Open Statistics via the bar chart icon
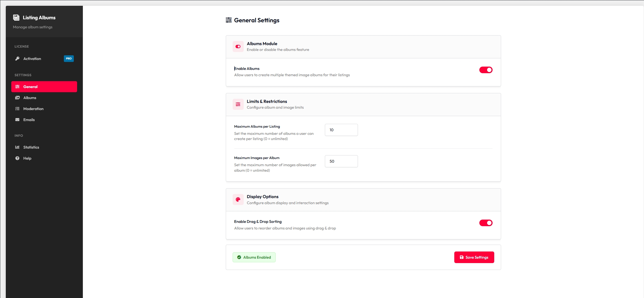 [17, 147]
